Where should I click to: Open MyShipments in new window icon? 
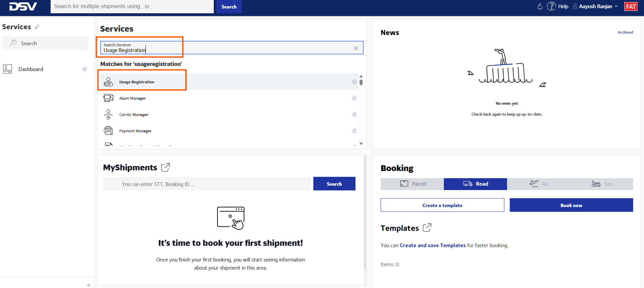point(166,167)
